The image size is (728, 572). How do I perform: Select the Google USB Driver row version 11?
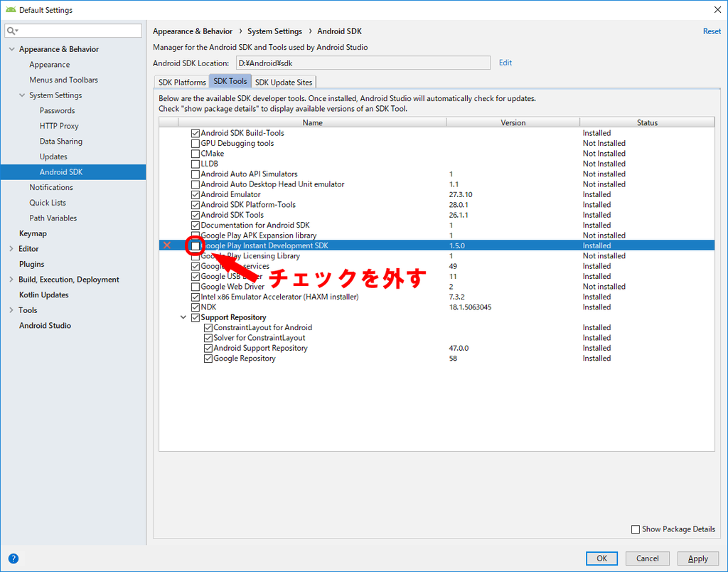pyautogui.click(x=437, y=277)
